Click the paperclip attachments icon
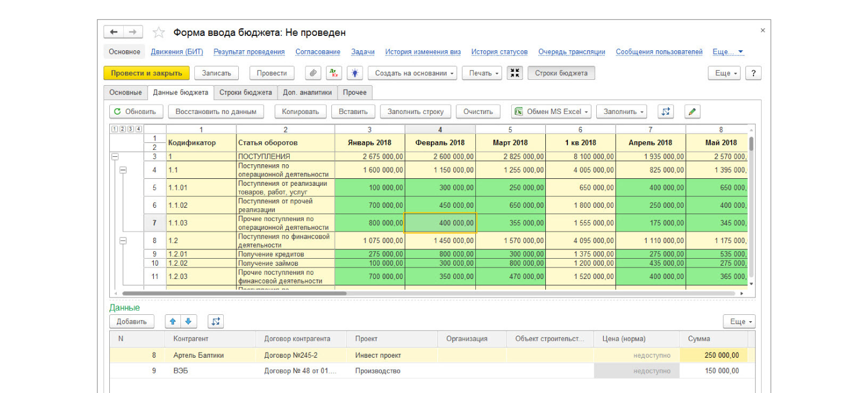The image size is (868, 393). click(x=313, y=73)
